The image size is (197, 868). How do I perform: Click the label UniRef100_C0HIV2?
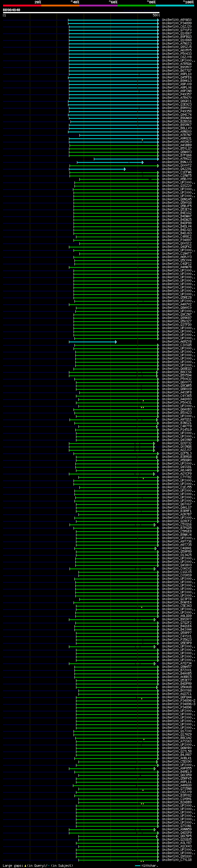tap(177, 569)
